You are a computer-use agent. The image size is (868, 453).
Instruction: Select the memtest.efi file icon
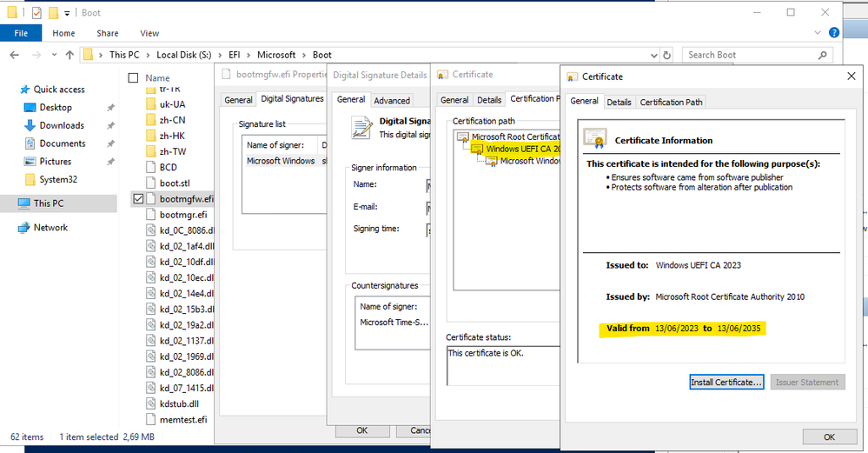pyautogui.click(x=150, y=420)
